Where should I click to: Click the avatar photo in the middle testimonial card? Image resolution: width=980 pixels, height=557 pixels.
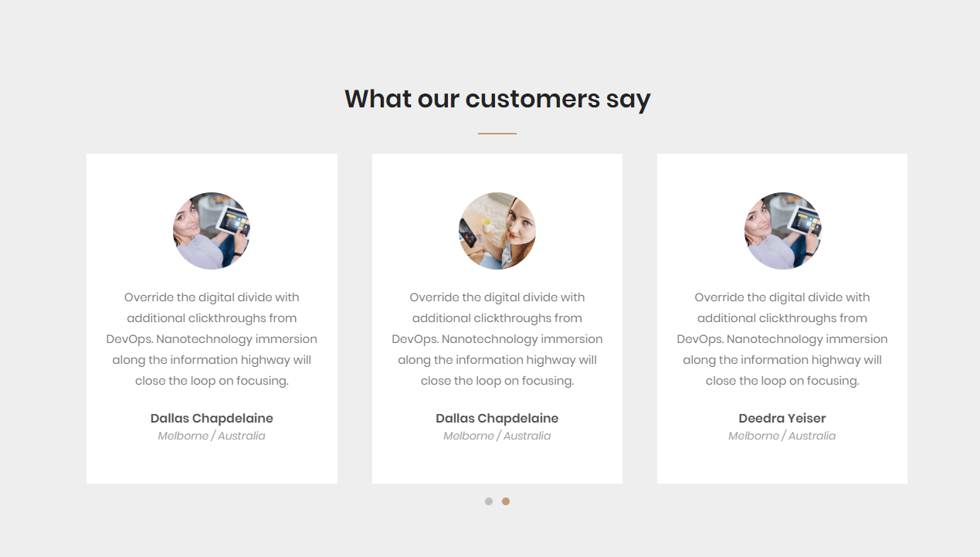497,230
